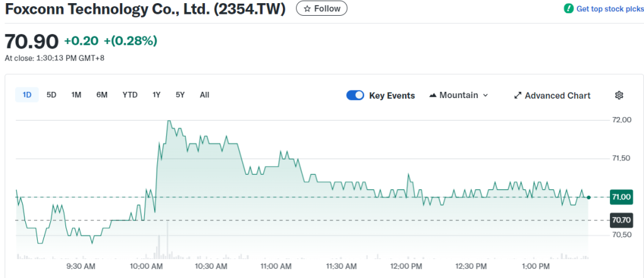Toggle the Key Events switch off
The height and width of the screenshot is (278, 644).
click(x=355, y=95)
